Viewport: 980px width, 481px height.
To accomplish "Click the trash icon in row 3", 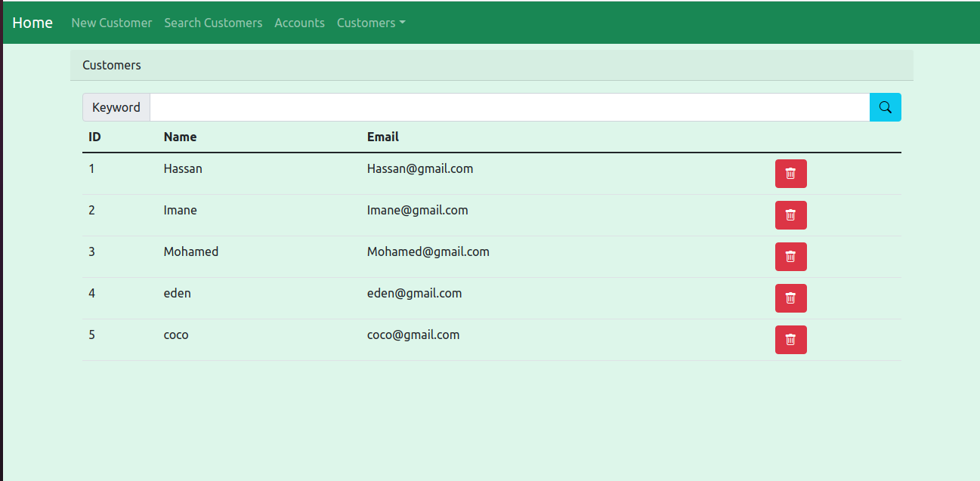I will click(x=790, y=256).
